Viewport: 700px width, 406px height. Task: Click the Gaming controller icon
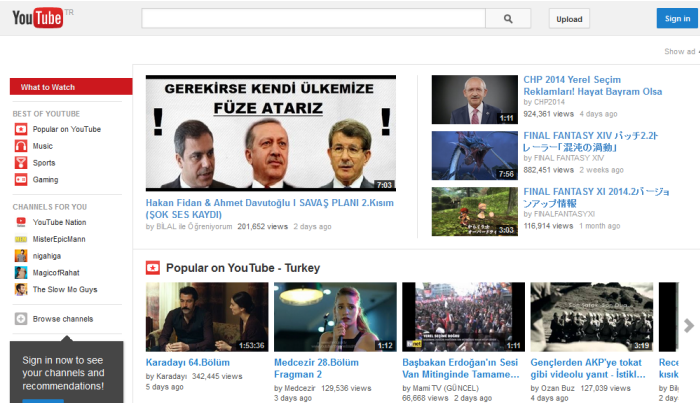click(x=21, y=180)
